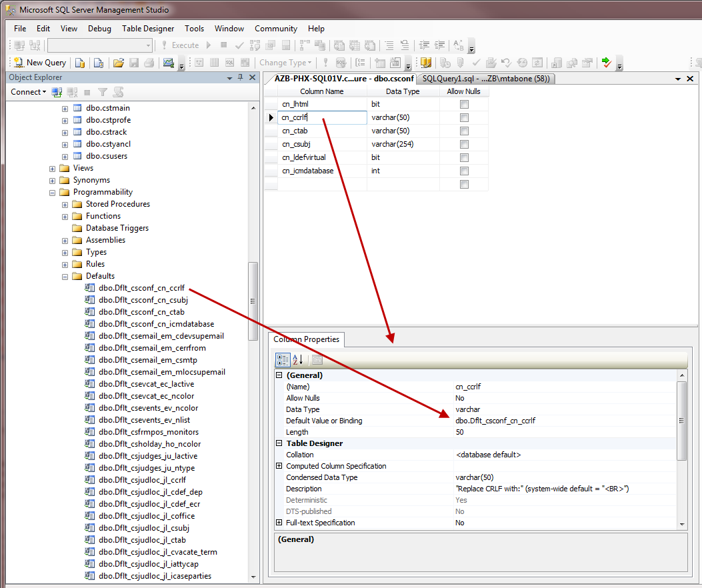
Task: Expand Computed Column Specification property
Action: (x=279, y=466)
